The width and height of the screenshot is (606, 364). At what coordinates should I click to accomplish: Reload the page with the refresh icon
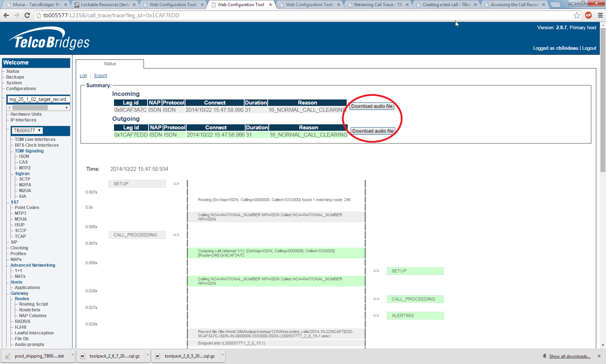click(x=27, y=15)
